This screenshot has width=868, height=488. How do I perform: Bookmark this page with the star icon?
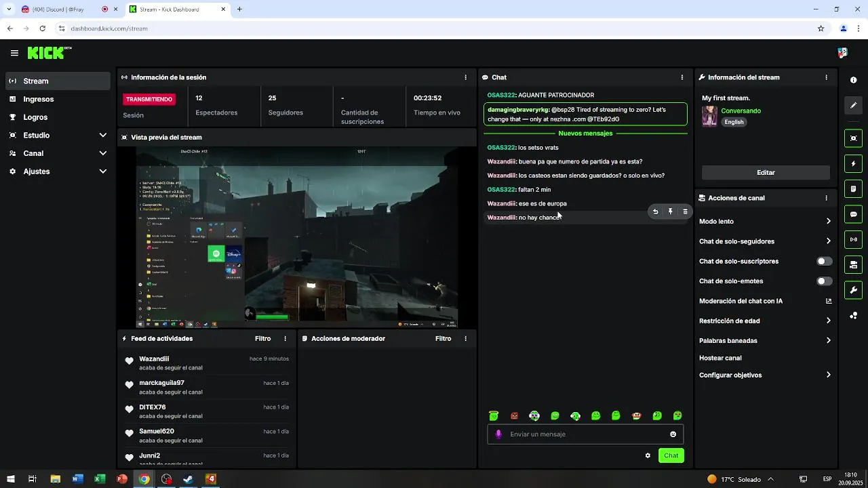821,28
